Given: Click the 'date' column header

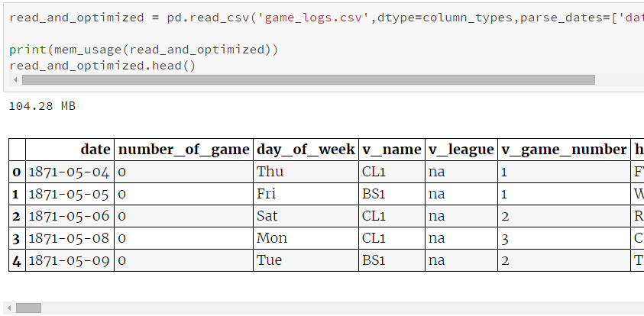Looking at the screenshot, I should [70, 150].
